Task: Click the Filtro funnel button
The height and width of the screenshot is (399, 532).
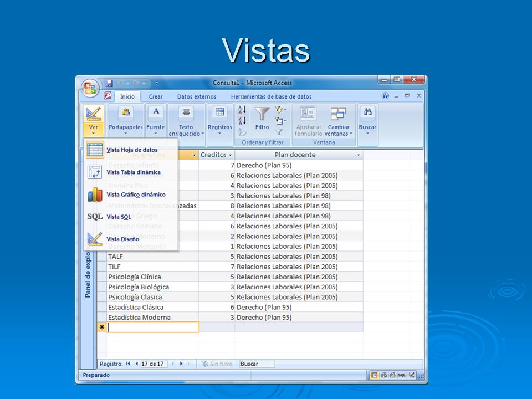Action: coord(262,118)
